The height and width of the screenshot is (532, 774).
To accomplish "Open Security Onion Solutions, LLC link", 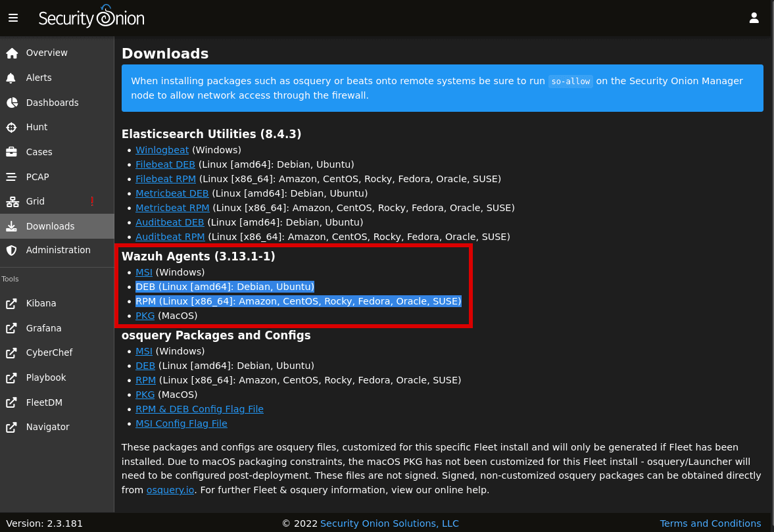I will (389, 523).
